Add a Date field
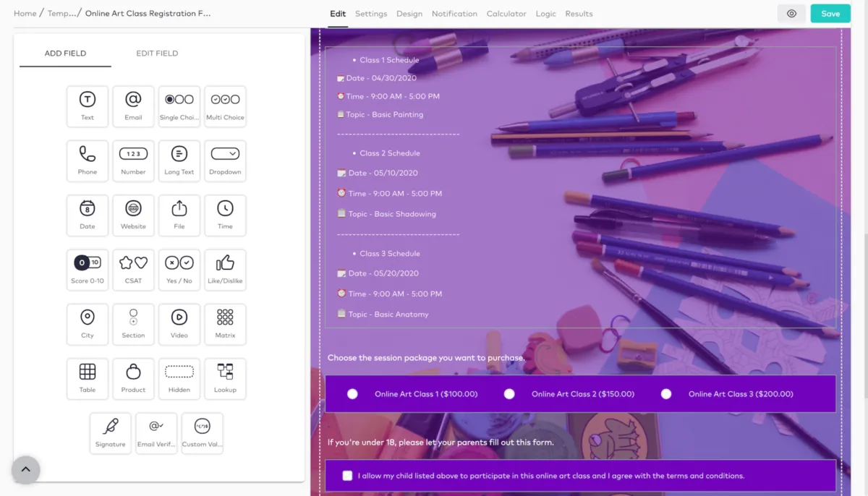This screenshot has height=496, width=868. (x=88, y=215)
